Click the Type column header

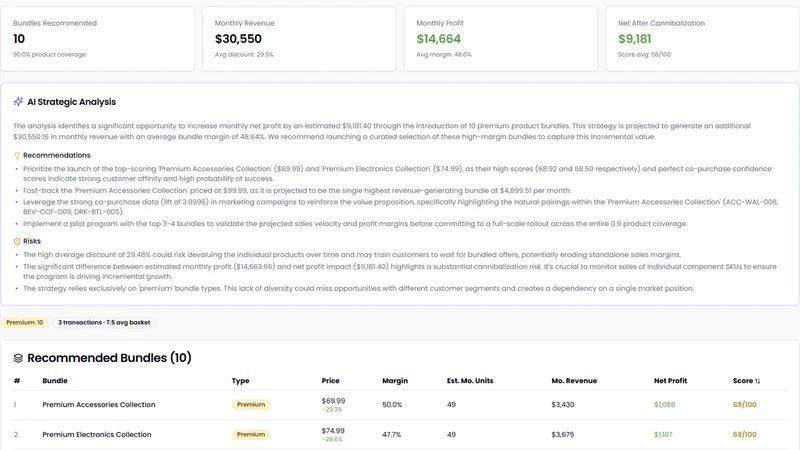(240, 381)
